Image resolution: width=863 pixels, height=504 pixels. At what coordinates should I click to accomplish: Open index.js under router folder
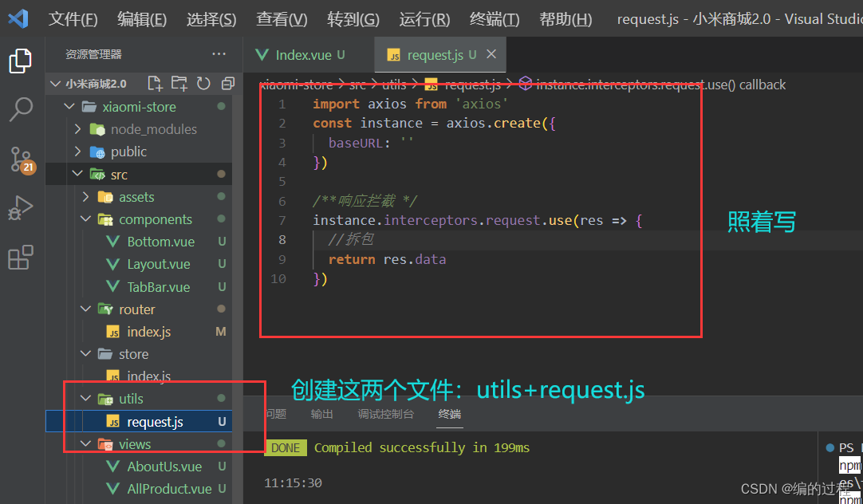coord(139,332)
